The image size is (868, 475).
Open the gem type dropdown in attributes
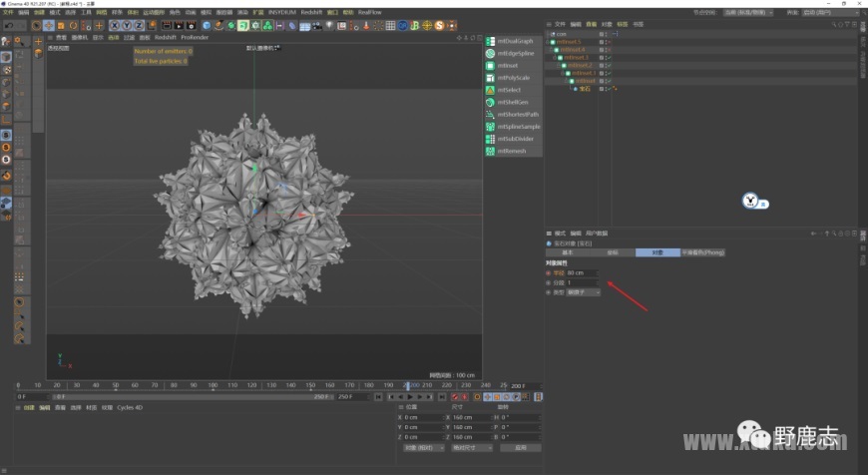tap(583, 292)
